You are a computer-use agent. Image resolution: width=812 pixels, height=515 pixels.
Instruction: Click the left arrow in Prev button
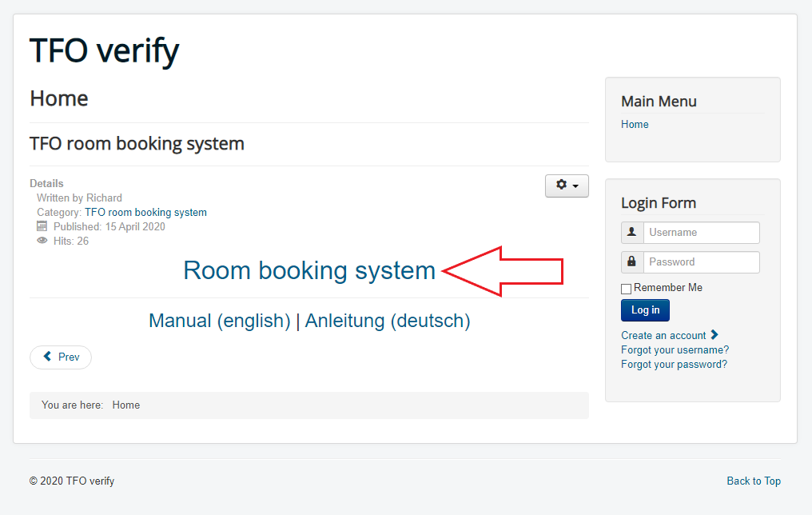48,357
